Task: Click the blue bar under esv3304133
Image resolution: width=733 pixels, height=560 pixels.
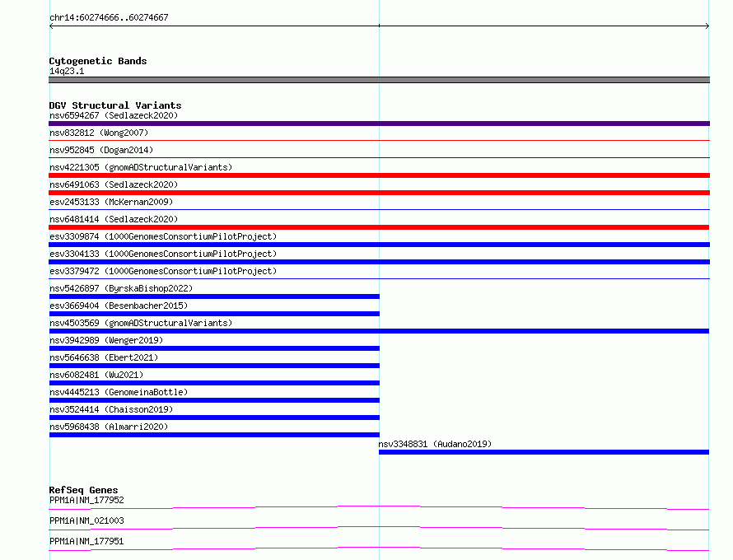Action: point(379,262)
